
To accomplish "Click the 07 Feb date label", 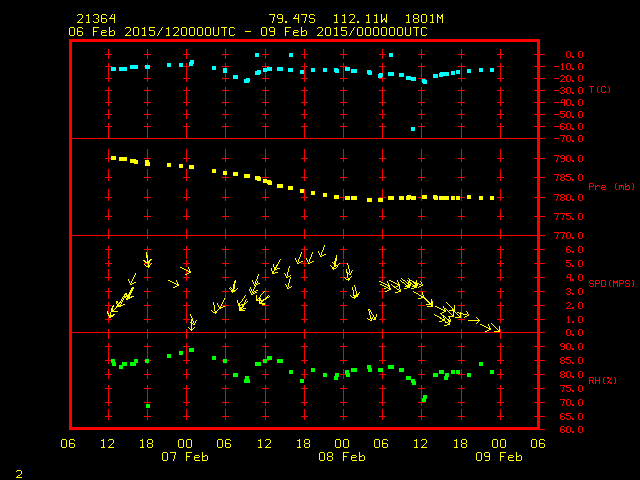I will point(185,457).
